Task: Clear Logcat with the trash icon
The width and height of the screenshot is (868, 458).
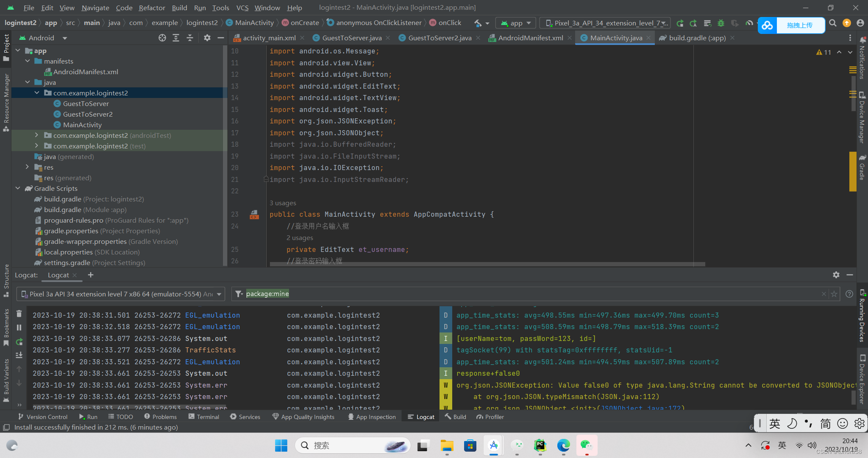Action: point(19,314)
